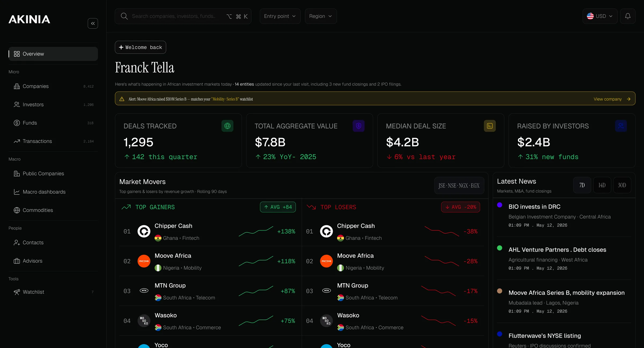The image size is (644, 348).
Task: Click the people icon on the Raised by Investors card
Action: (621, 126)
